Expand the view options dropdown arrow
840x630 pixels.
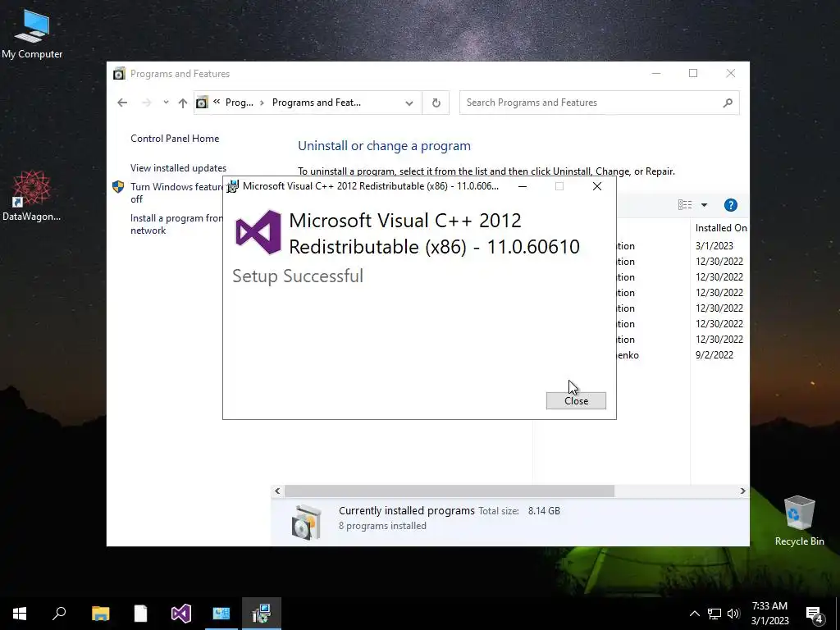[704, 204]
